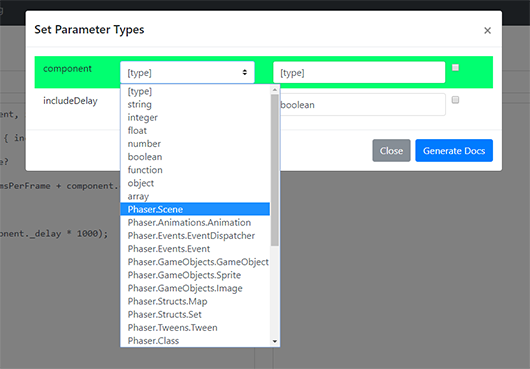Click the includeDelay boolean text field

(362, 104)
